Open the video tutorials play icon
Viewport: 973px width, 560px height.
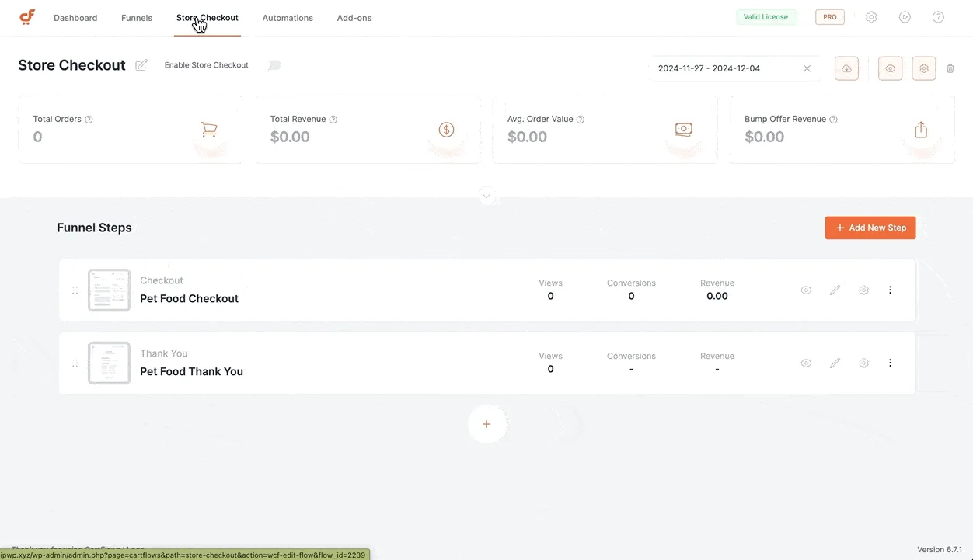pos(905,17)
